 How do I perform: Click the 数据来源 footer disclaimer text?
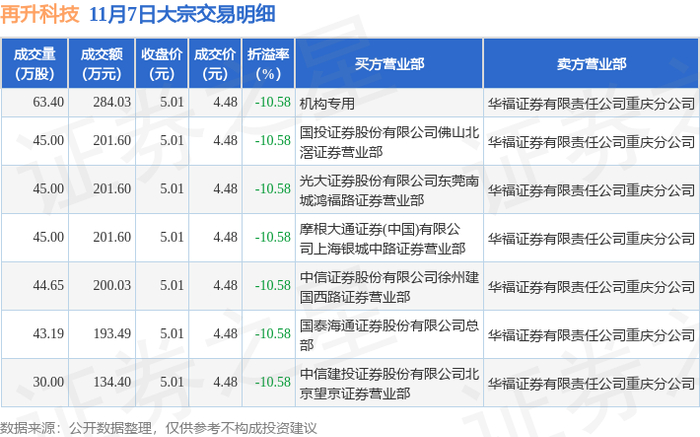point(158,429)
